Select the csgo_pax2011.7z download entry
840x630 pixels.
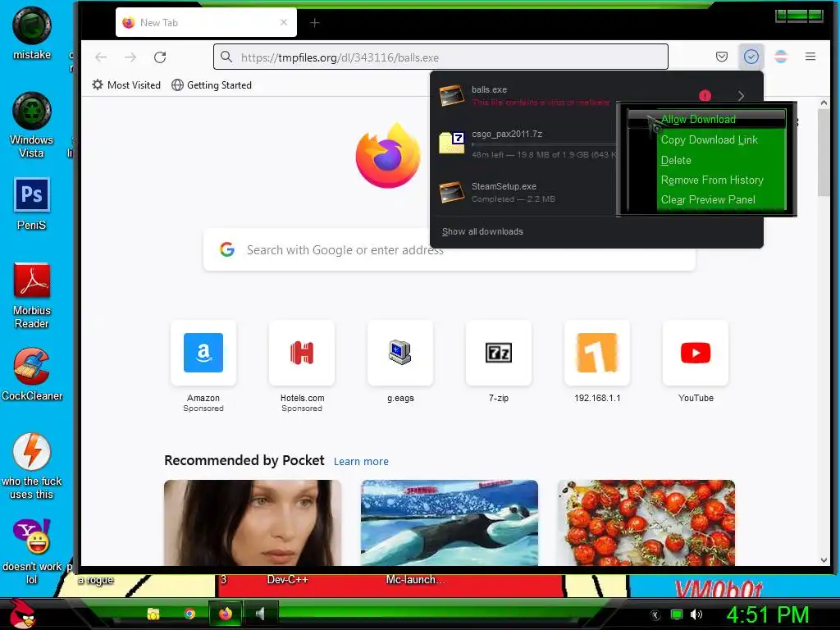tap(525, 144)
